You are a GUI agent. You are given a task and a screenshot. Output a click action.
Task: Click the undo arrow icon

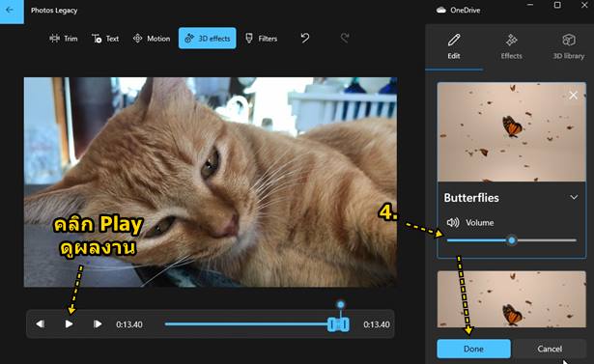(x=305, y=38)
